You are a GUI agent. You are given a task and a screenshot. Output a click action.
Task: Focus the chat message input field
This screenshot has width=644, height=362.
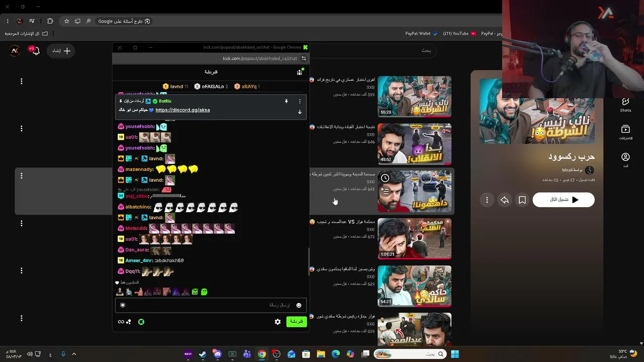point(211,305)
